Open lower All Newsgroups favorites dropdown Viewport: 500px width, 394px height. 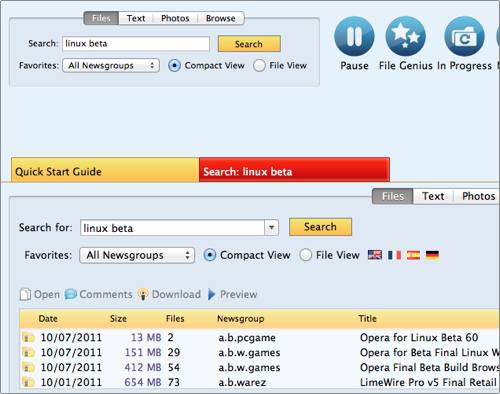pos(137,255)
